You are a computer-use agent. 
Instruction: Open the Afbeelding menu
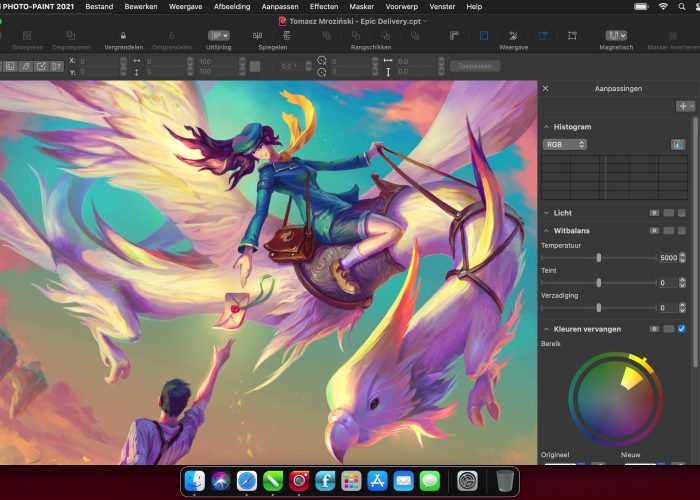pos(232,7)
